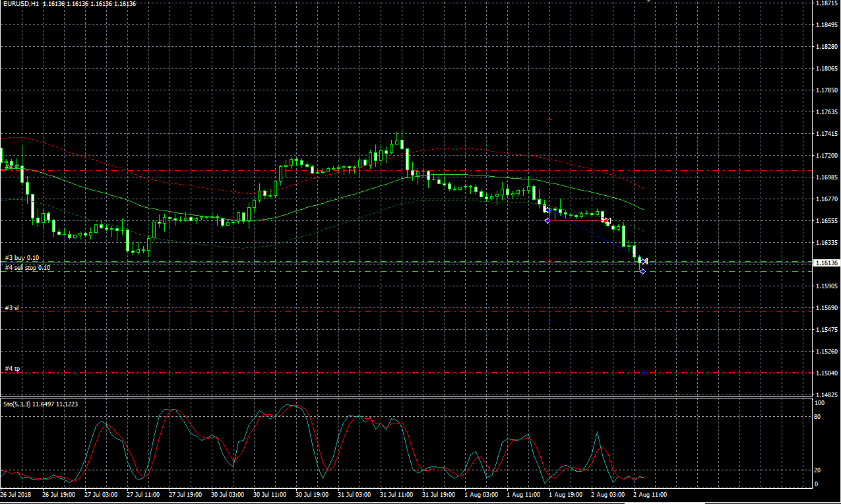Screen dimensions: 841x504
Task: Click time axis label '26 Jul 2018'
Action: click(x=16, y=494)
